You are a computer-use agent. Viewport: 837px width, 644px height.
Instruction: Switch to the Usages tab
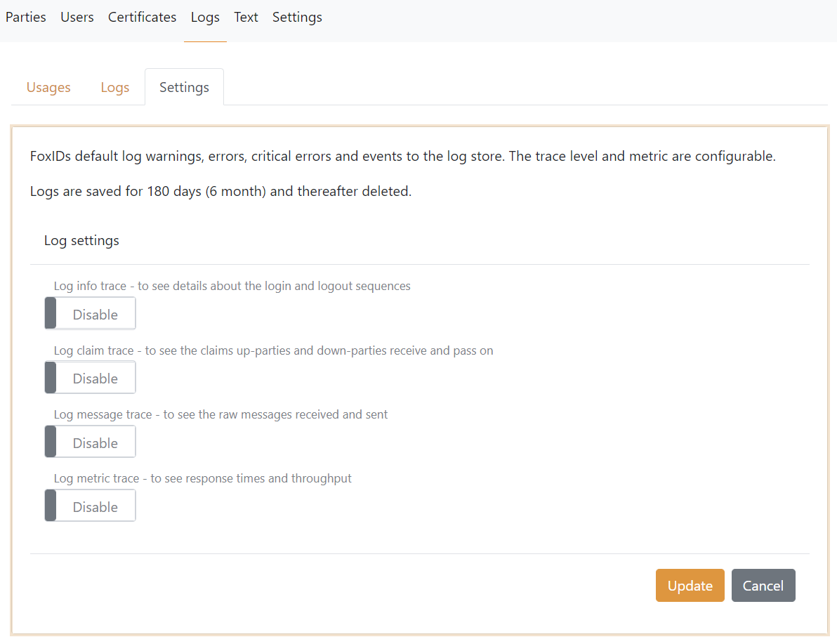coord(48,87)
